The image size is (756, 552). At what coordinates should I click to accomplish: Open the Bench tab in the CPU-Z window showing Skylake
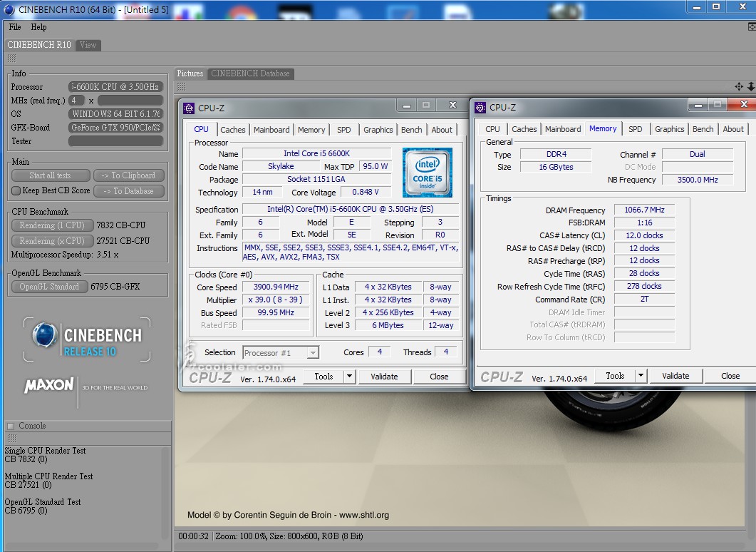pos(411,129)
